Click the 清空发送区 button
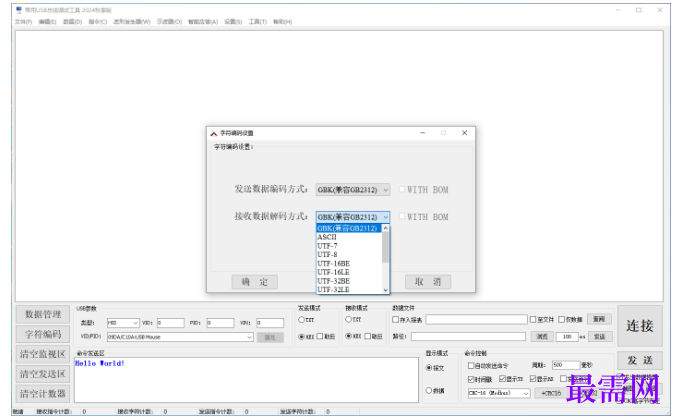678x420 pixels. point(43,374)
